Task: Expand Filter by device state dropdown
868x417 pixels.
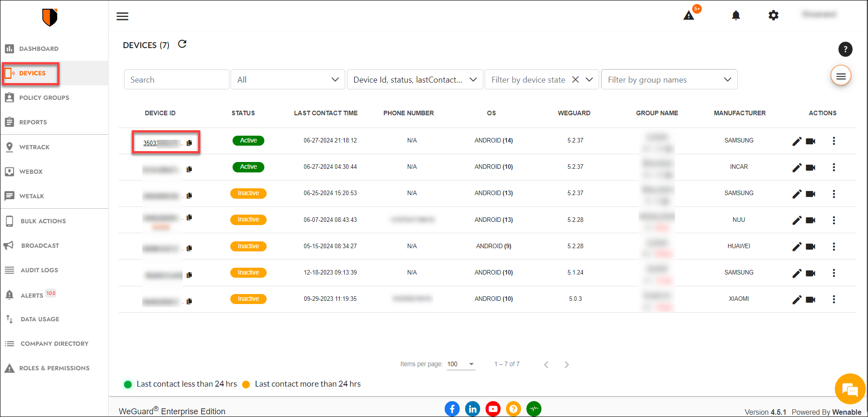Action: (x=589, y=79)
